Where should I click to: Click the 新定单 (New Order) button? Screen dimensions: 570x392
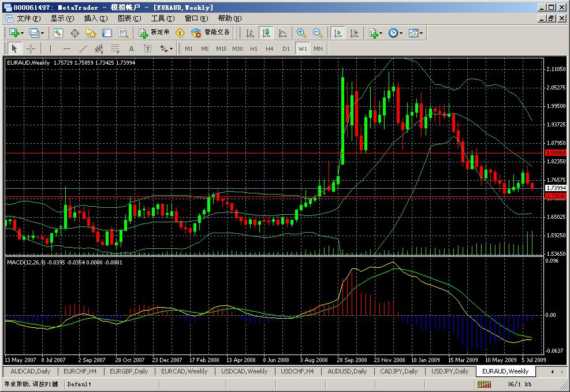pos(154,33)
